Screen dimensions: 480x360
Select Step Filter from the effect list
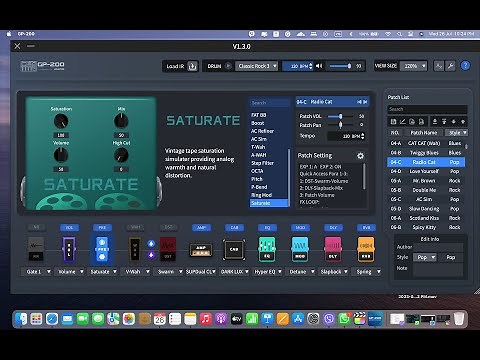268,163
